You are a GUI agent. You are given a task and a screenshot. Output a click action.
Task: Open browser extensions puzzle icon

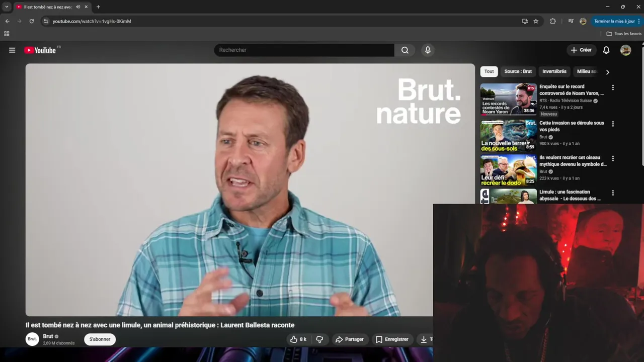553,21
